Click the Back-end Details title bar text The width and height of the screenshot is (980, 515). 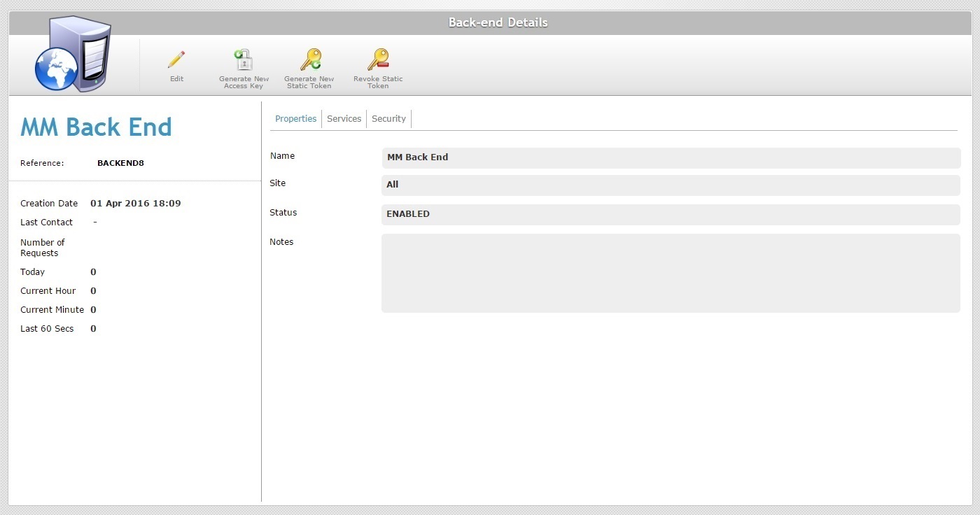coord(498,22)
